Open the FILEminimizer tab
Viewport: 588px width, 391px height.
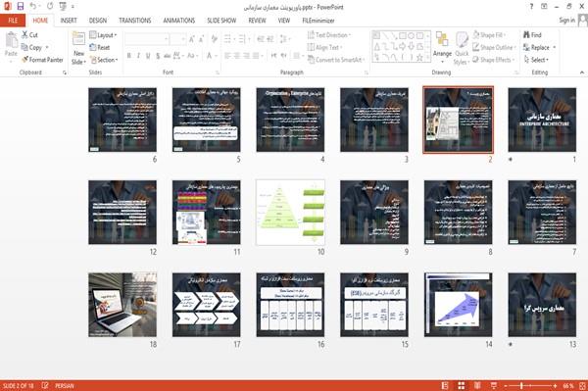(x=318, y=21)
